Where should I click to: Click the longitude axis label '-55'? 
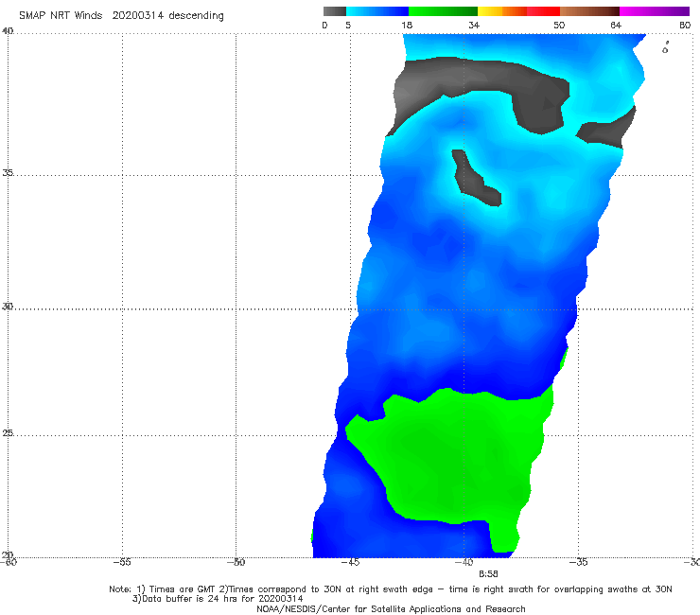point(122,562)
